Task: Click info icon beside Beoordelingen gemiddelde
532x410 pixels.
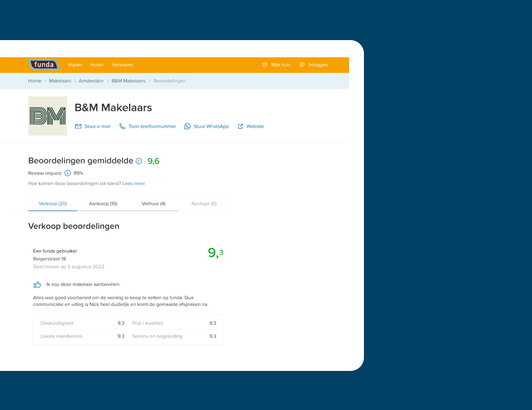Action: point(139,161)
